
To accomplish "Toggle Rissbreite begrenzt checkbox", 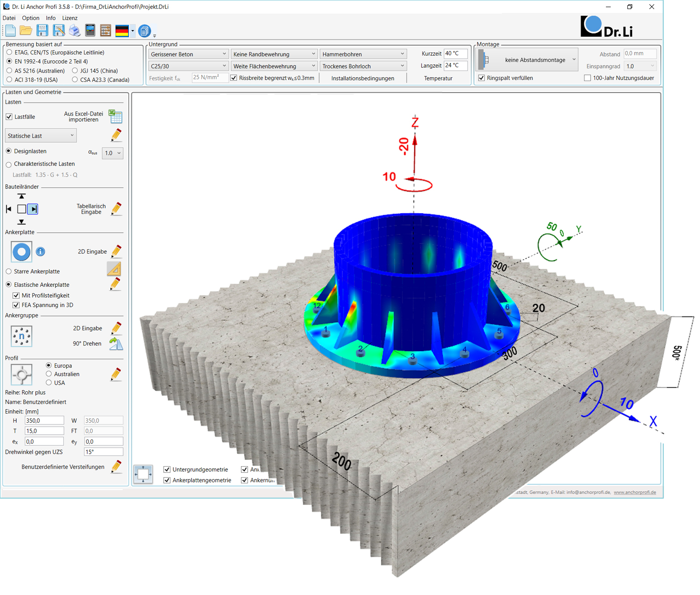I will pos(233,78).
